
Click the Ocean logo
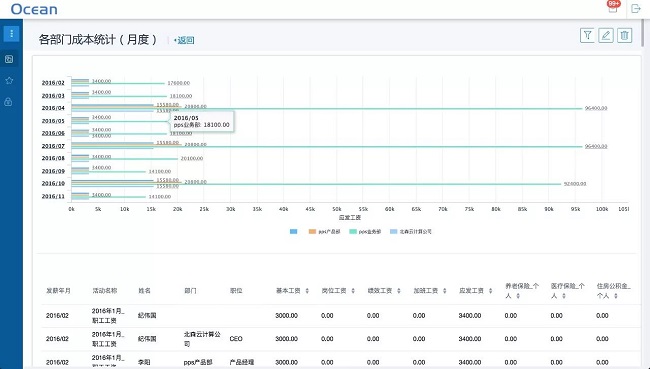coord(34,9)
